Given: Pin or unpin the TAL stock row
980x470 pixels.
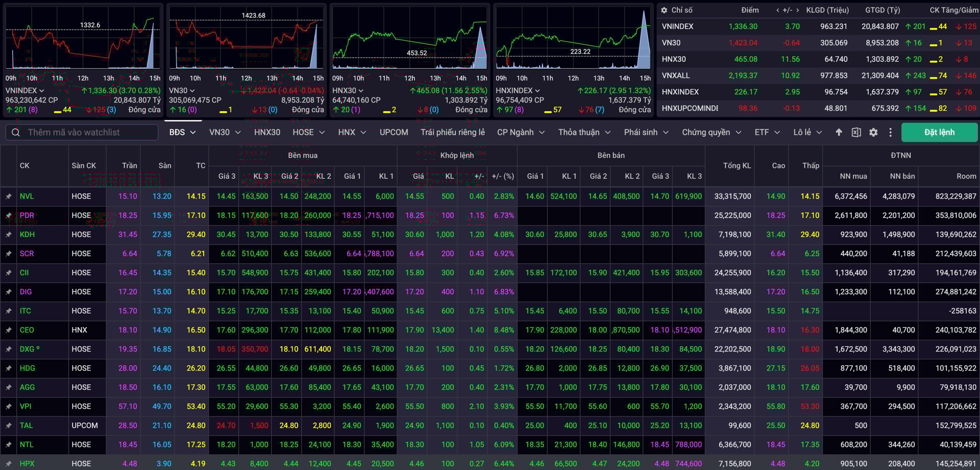Looking at the screenshot, I should point(9,426).
